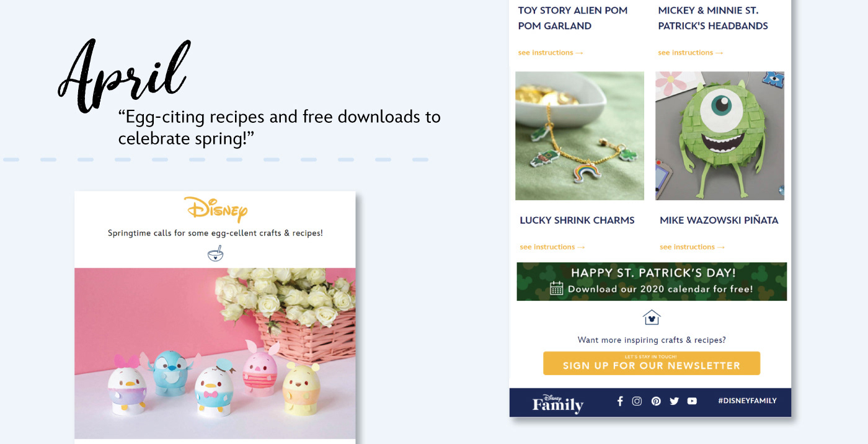Open the Lucky Shrink Charms bracelet photo
868x444 pixels.
[580, 136]
